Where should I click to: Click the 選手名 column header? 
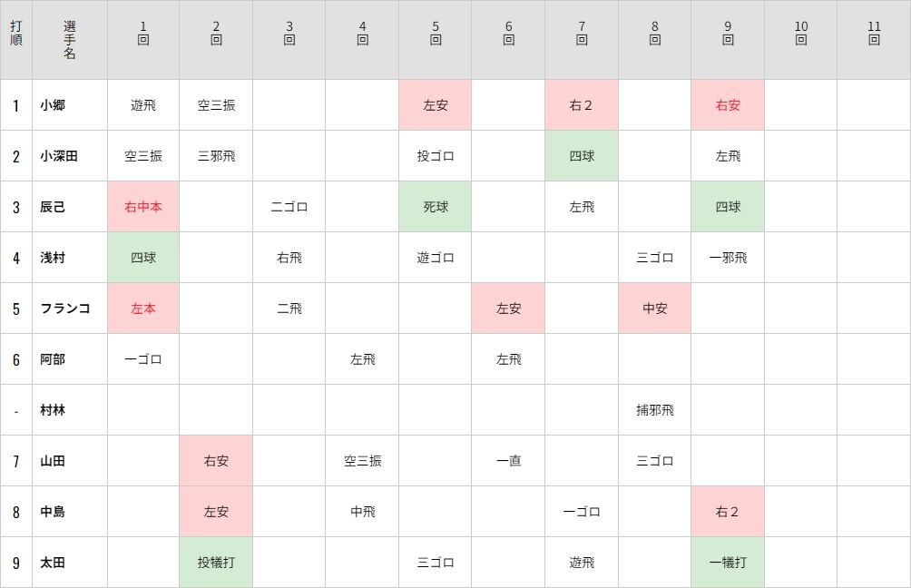point(70,40)
